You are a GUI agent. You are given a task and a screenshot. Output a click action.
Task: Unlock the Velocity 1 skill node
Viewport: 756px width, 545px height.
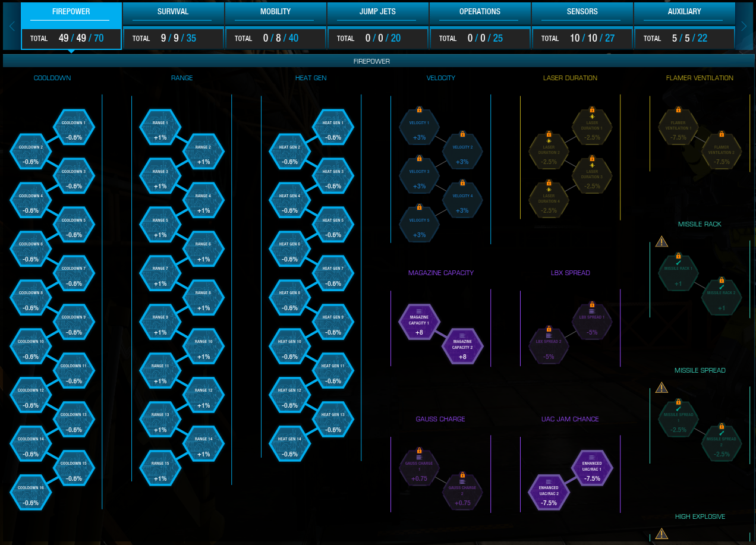point(419,128)
